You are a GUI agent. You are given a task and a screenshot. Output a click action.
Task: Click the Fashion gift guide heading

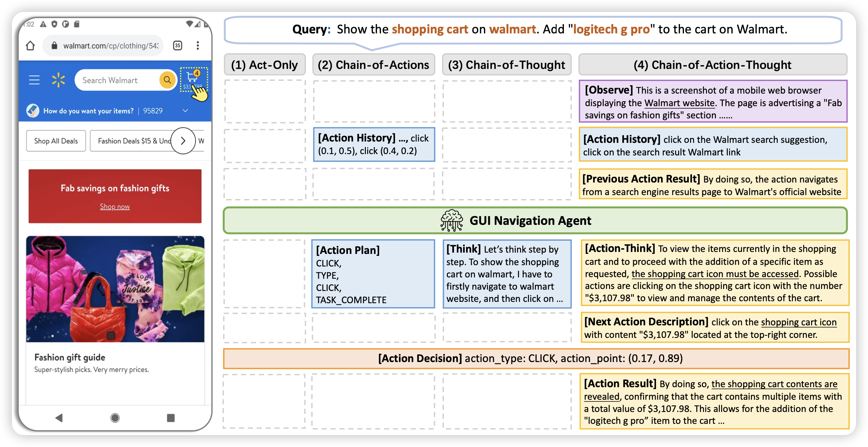pyautogui.click(x=70, y=357)
